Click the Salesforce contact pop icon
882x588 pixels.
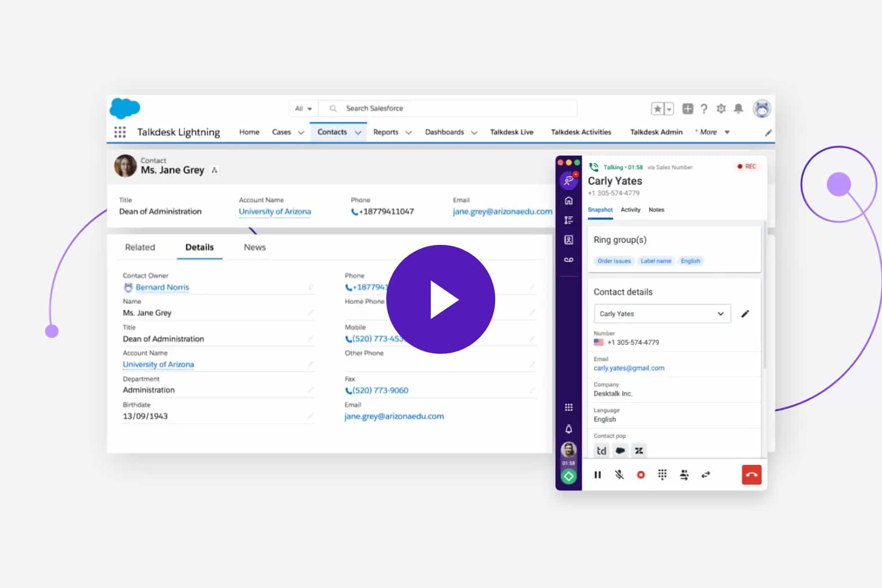[620, 451]
